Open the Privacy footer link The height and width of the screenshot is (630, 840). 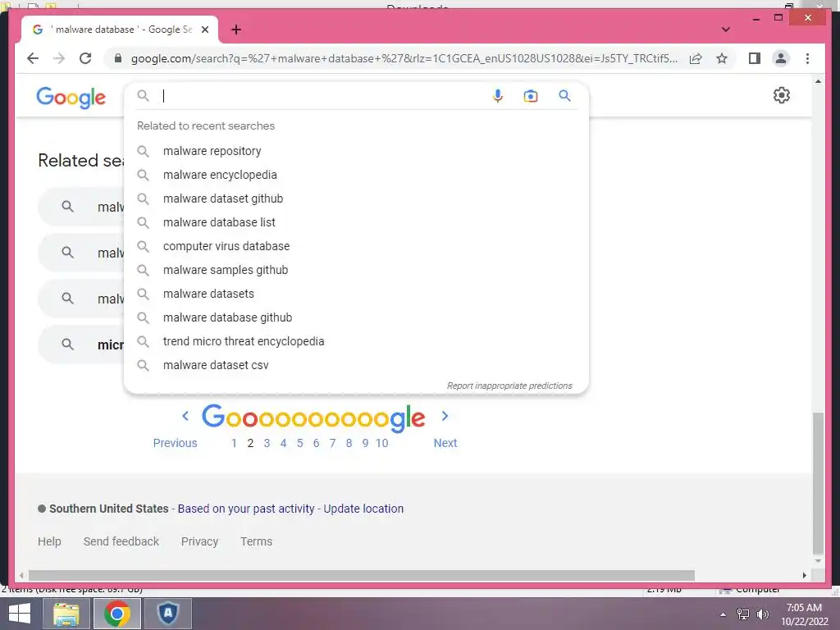(x=199, y=541)
